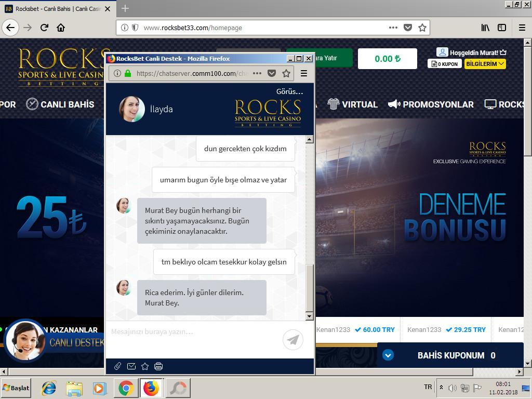Select the Rocksbet - Canlı Bahis tab
The width and height of the screenshot is (532, 399).
58,9
